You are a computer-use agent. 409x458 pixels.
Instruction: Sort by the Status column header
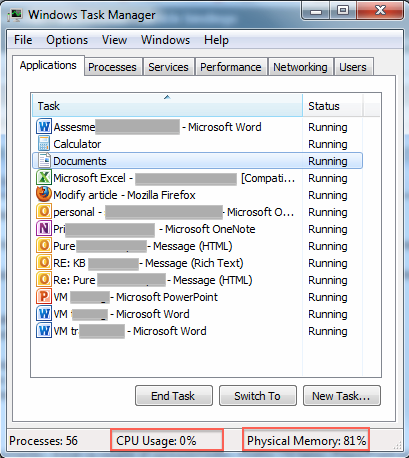[333, 106]
